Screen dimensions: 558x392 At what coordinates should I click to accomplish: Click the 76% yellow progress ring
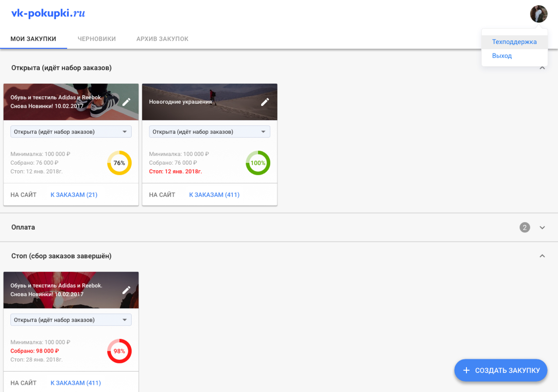(119, 163)
